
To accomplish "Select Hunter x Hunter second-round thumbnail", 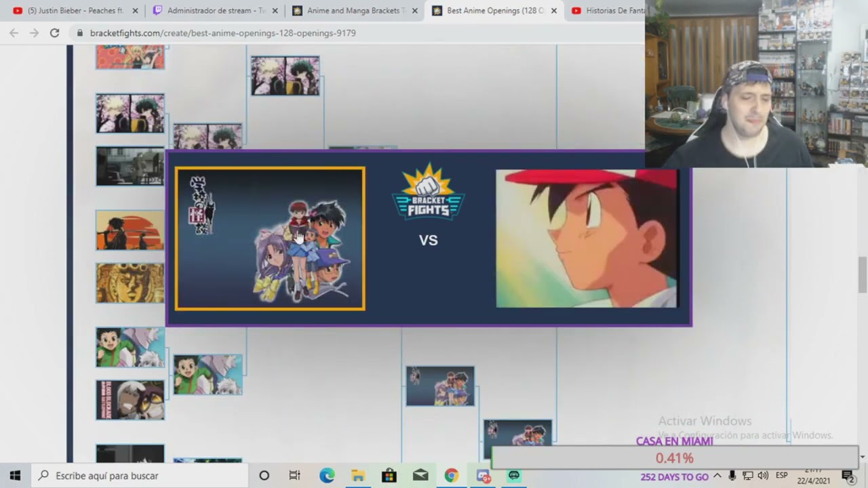I will 208,374.
